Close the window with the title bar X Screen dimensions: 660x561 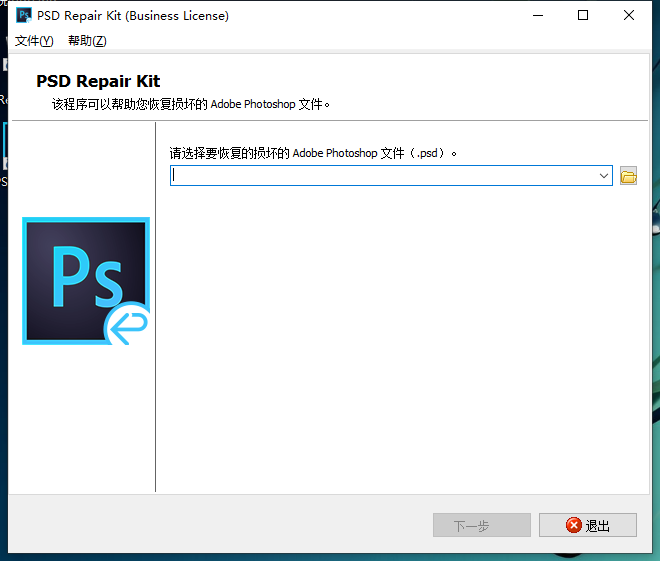click(629, 15)
